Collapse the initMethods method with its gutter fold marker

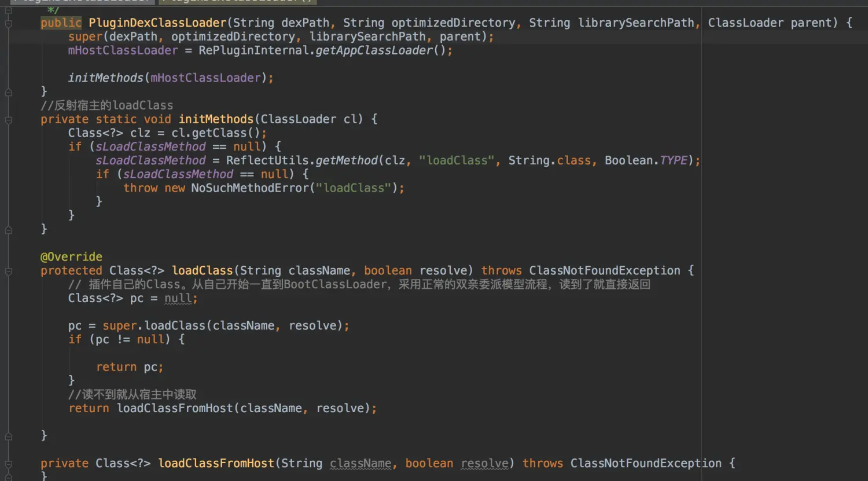pyautogui.click(x=8, y=120)
